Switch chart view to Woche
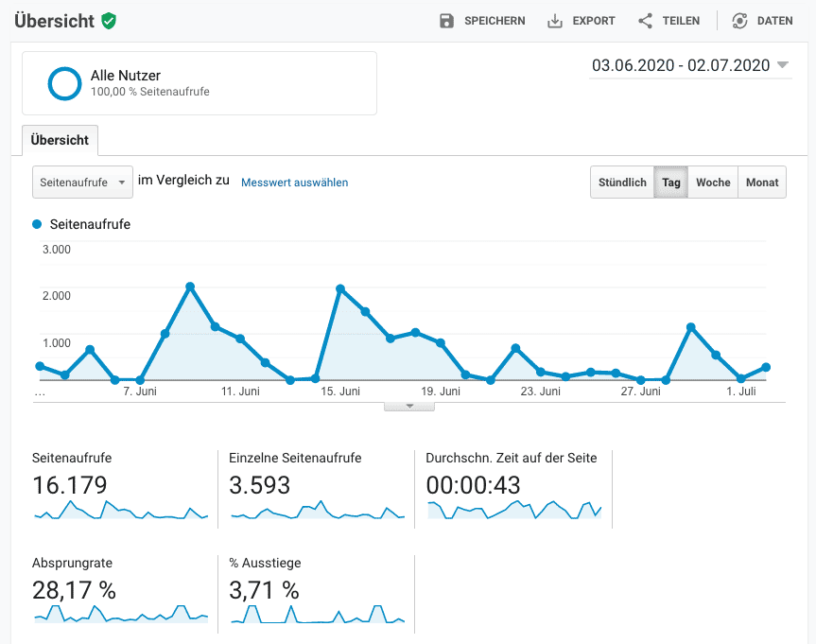The height and width of the screenshot is (644, 816). [713, 183]
